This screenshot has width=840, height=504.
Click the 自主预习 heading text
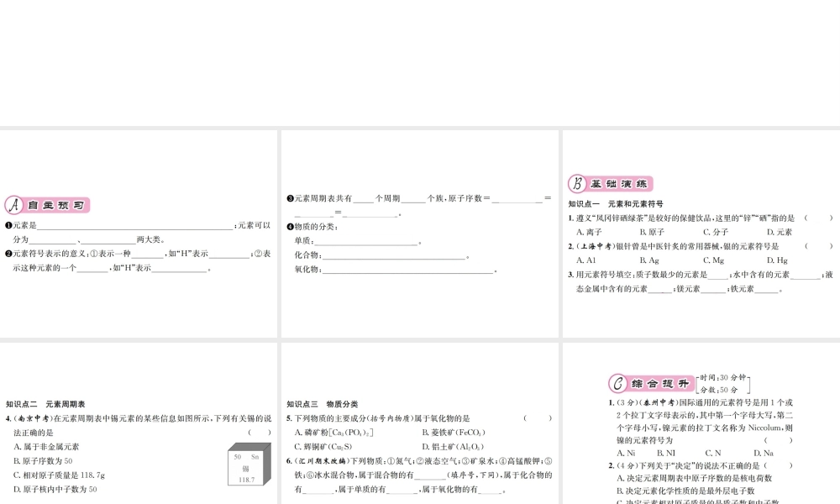[x=56, y=205]
